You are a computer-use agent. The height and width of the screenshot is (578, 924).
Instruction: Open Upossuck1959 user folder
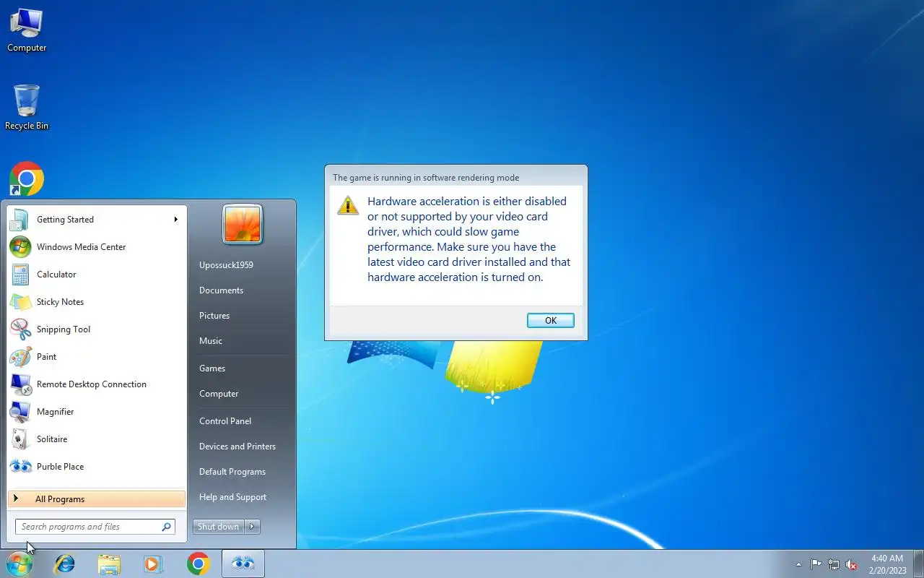pos(226,265)
